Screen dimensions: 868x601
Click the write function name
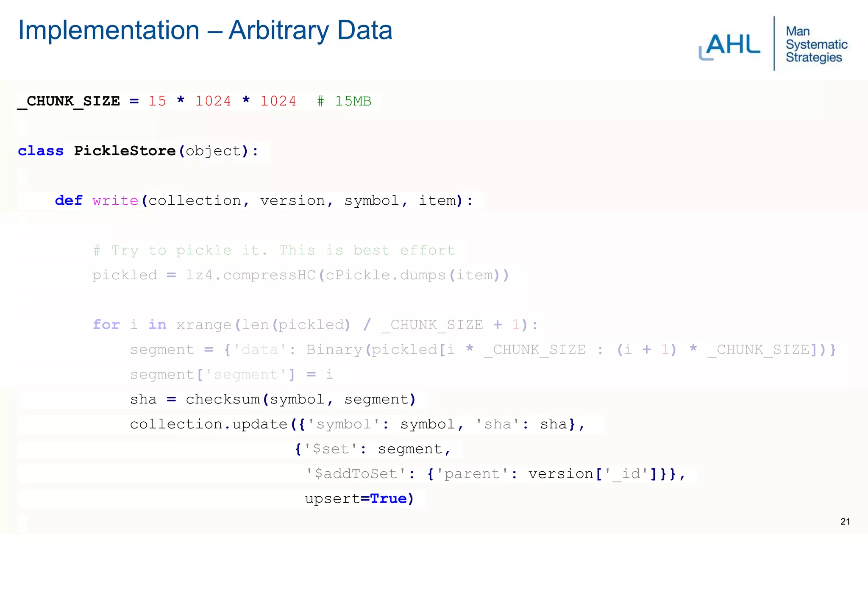(x=115, y=200)
